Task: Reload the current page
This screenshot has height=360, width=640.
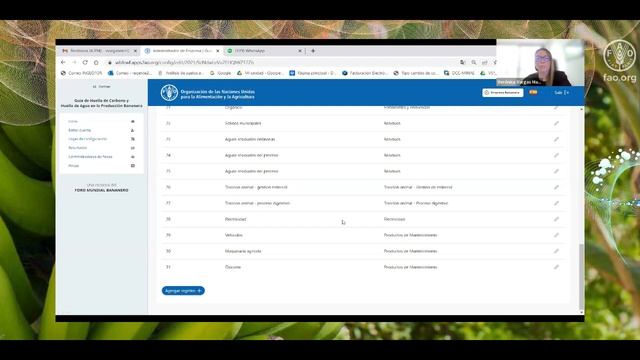Action: click(x=85, y=62)
